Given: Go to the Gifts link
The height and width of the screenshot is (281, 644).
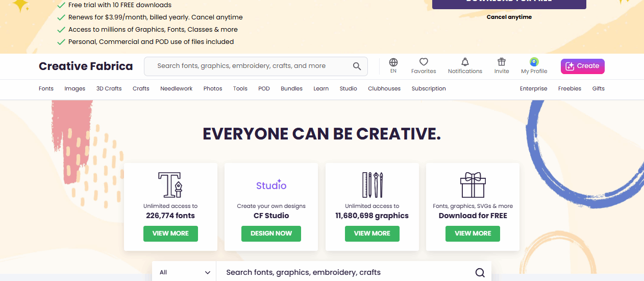Looking at the screenshot, I should coord(598,88).
